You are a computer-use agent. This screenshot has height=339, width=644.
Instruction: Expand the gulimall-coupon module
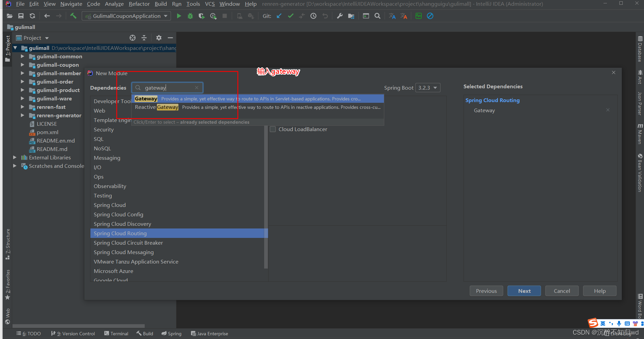click(23, 65)
